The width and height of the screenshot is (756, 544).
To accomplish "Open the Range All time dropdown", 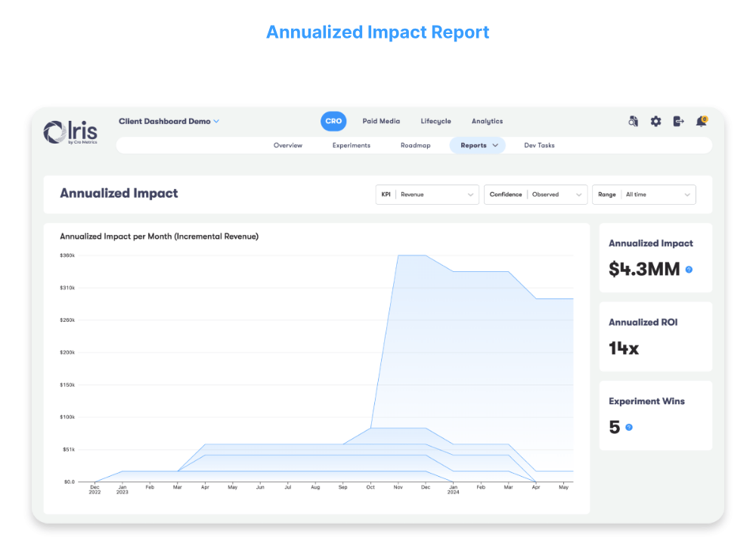I will (x=643, y=194).
